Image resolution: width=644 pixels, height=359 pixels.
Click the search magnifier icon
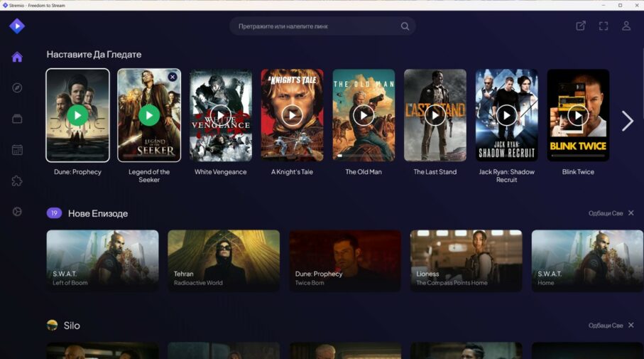(405, 26)
